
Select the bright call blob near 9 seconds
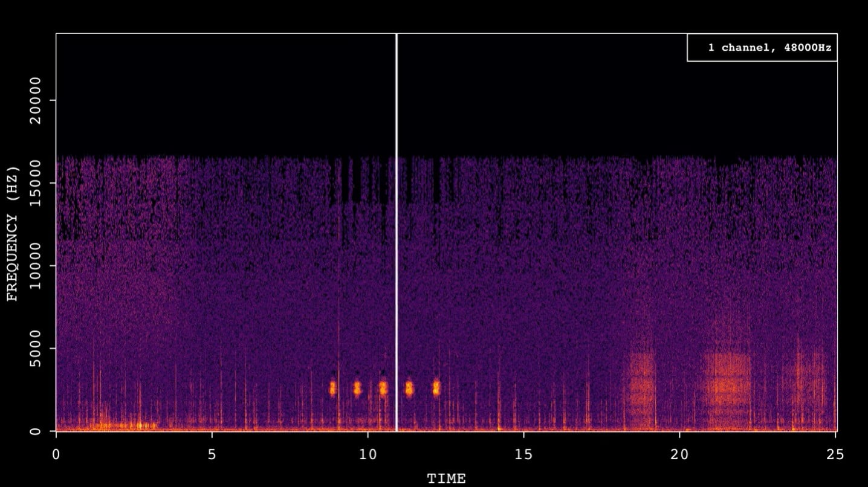333,387
